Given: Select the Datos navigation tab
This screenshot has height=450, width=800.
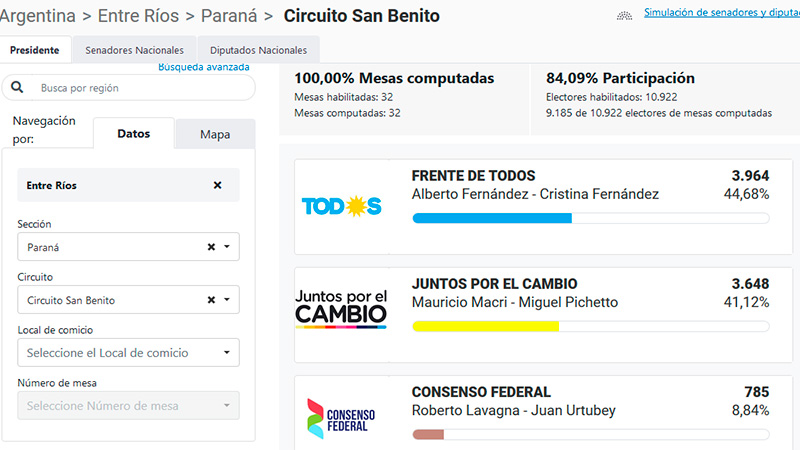Looking at the screenshot, I should (134, 134).
